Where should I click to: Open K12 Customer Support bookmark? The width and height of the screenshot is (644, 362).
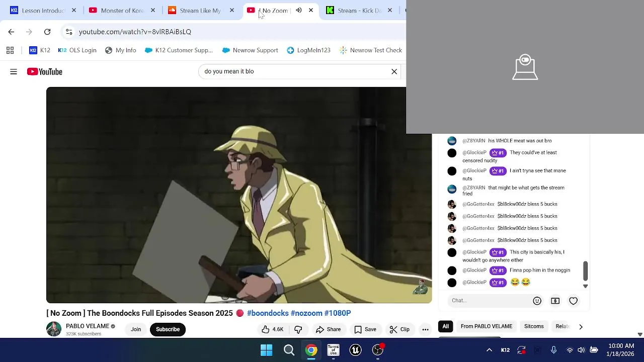pyautogui.click(x=179, y=50)
